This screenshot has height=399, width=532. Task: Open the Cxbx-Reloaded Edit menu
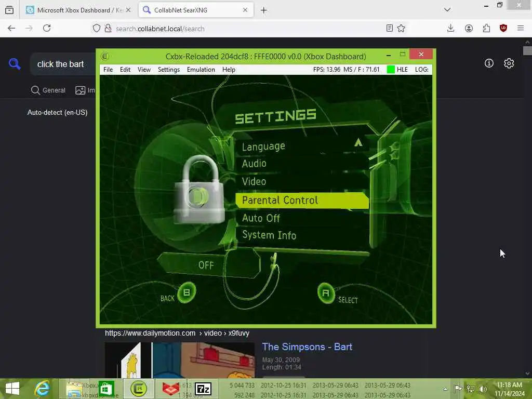125,70
